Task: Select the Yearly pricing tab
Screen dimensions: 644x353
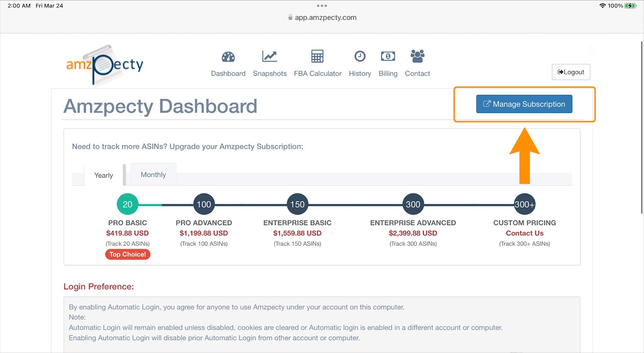Action: [x=103, y=175]
